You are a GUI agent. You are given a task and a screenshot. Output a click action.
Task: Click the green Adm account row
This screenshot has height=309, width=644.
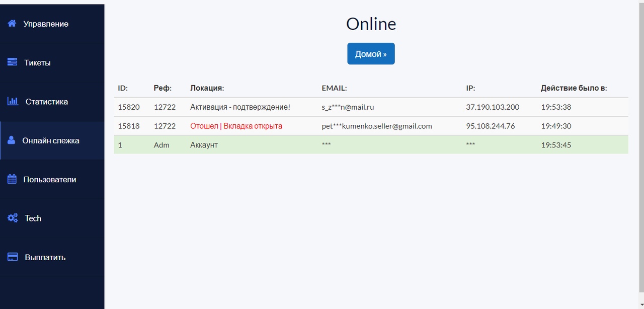pos(371,145)
